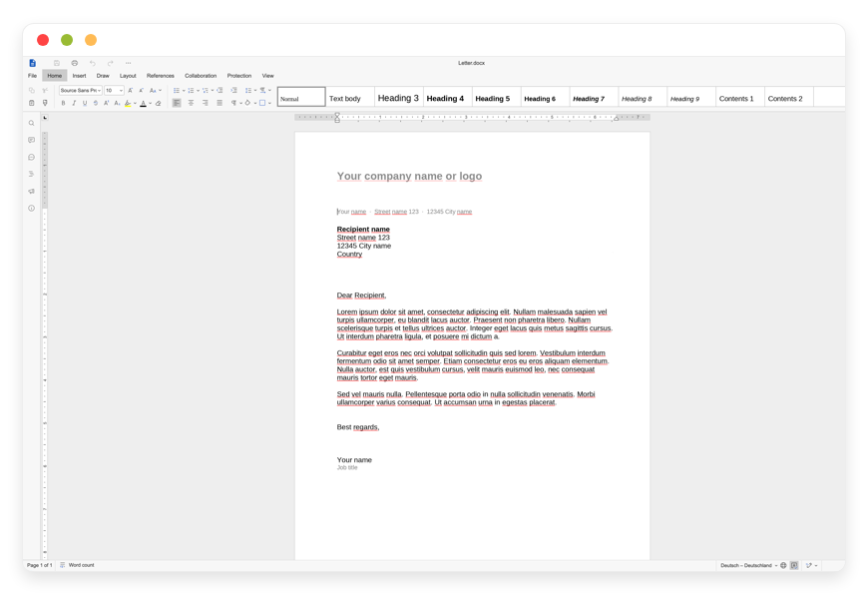This screenshot has height=594, width=868.
Task: Increase indent of the paragraph
Action: click(233, 90)
